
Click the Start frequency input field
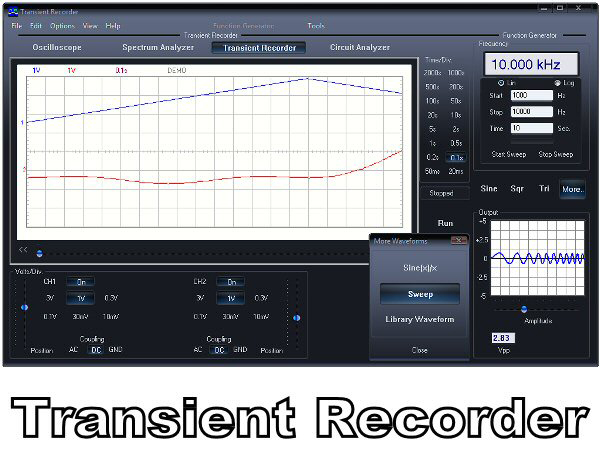(532, 95)
